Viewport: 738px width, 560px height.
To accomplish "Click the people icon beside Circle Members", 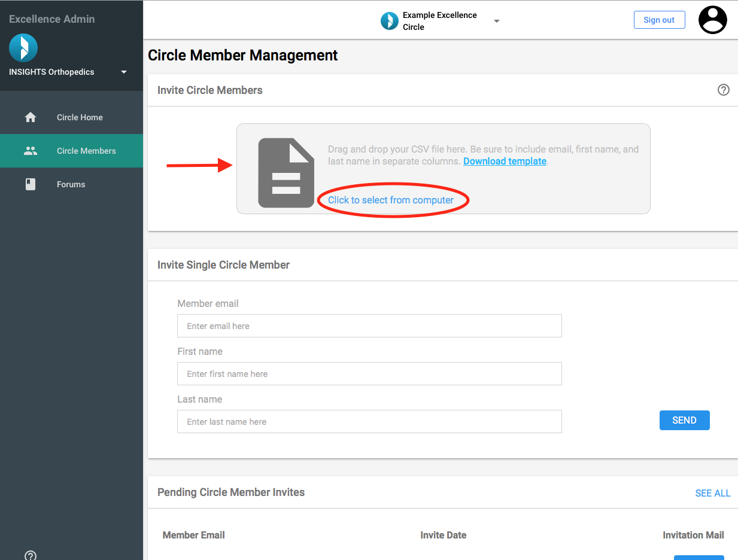I will click(x=31, y=151).
